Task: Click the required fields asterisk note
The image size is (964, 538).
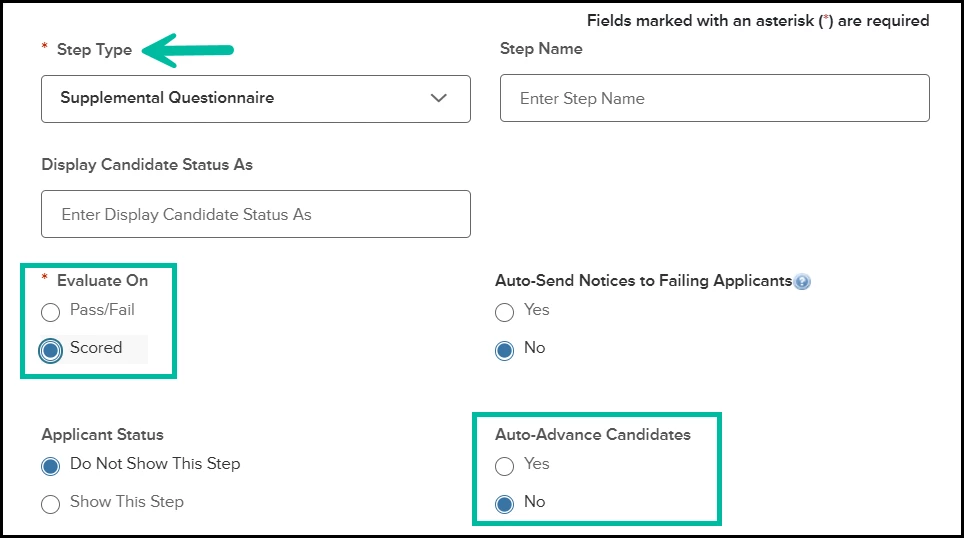Action: click(x=757, y=21)
